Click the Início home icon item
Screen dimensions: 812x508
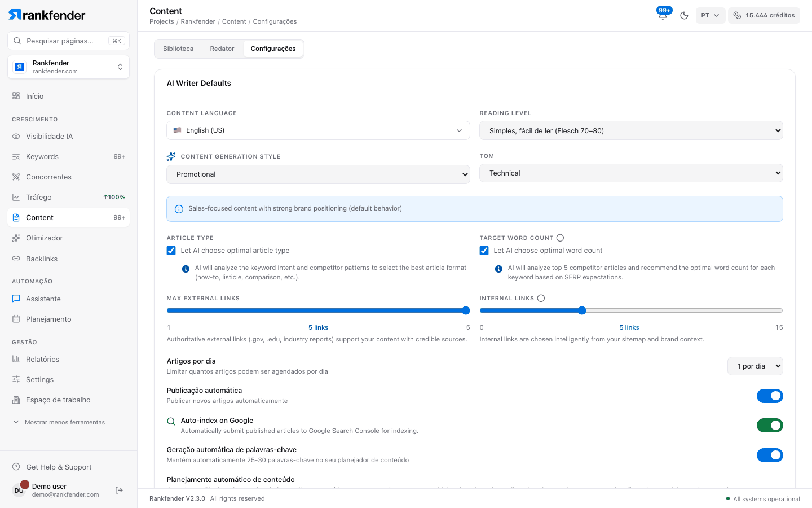tap(68, 96)
